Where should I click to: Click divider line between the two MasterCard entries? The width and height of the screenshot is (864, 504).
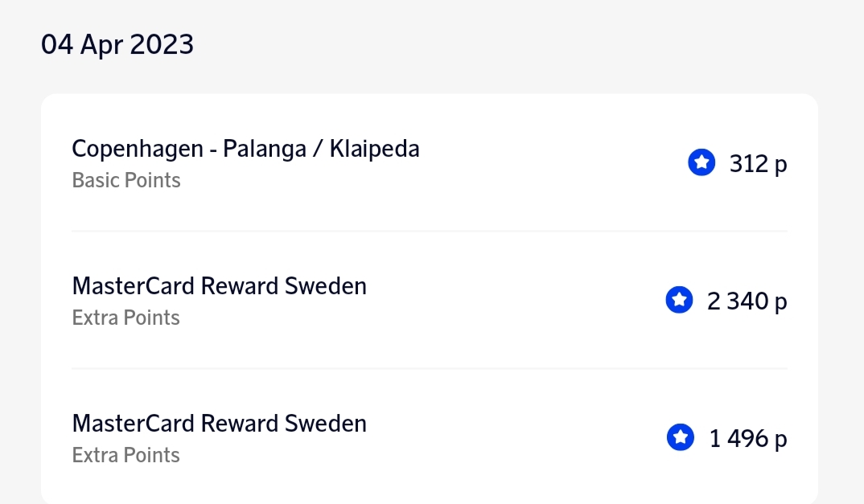[429, 369]
